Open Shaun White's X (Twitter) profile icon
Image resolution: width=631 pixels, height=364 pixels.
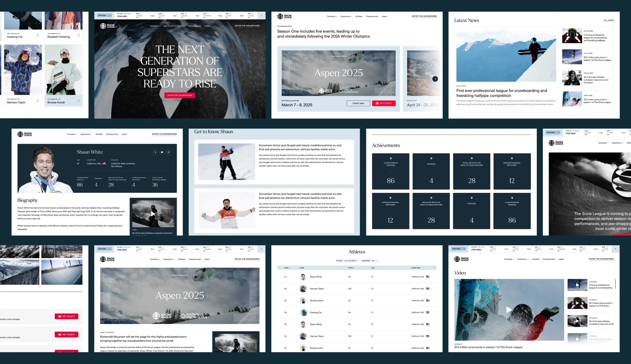tap(155, 152)
